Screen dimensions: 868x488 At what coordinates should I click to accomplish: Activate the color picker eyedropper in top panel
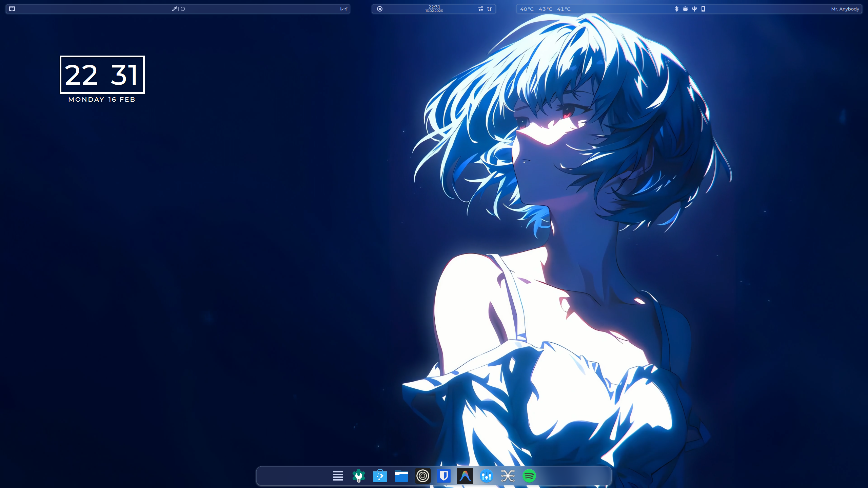(x=174, y=9)
